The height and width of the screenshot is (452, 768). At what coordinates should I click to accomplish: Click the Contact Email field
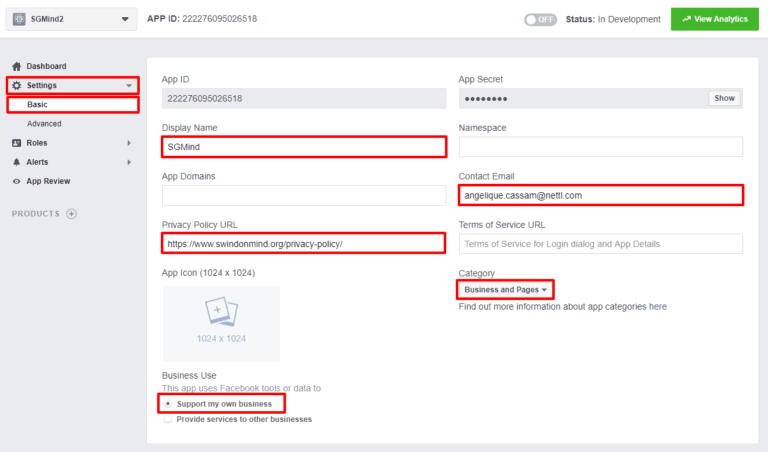tap(600, 195)
